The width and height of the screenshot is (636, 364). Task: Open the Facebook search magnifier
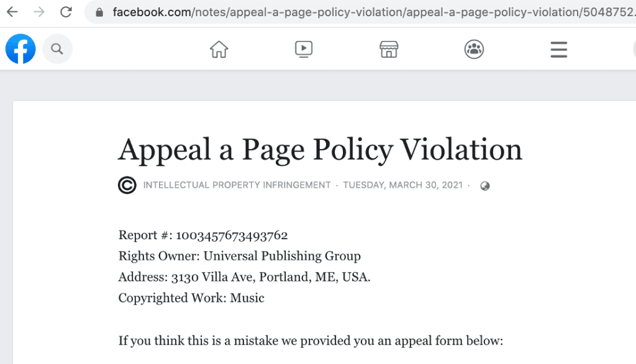[x=57, y=49]
